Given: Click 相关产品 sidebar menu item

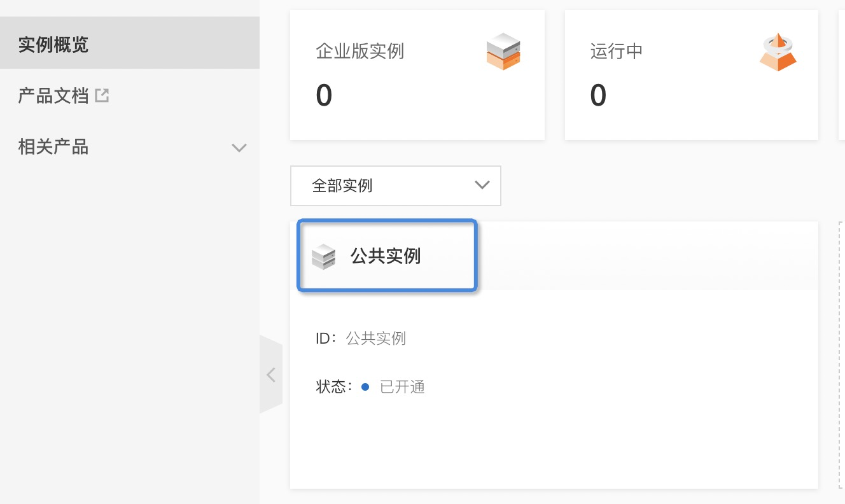Looking at the screenshot, I should point(53,147).
